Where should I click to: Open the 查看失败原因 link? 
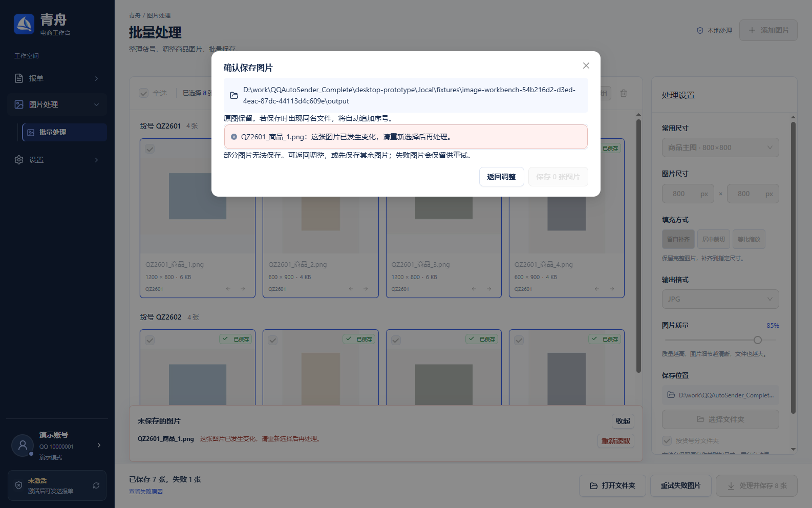pos(146,492)
